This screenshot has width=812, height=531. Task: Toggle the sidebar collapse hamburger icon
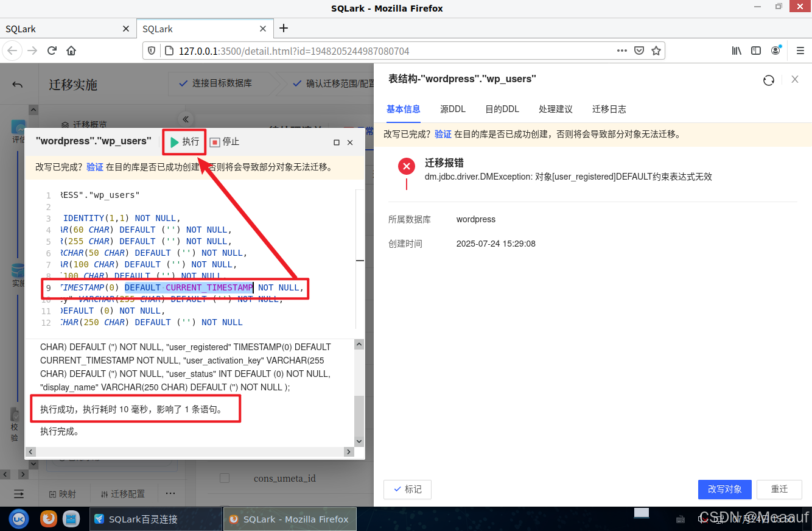coord(19,493)
